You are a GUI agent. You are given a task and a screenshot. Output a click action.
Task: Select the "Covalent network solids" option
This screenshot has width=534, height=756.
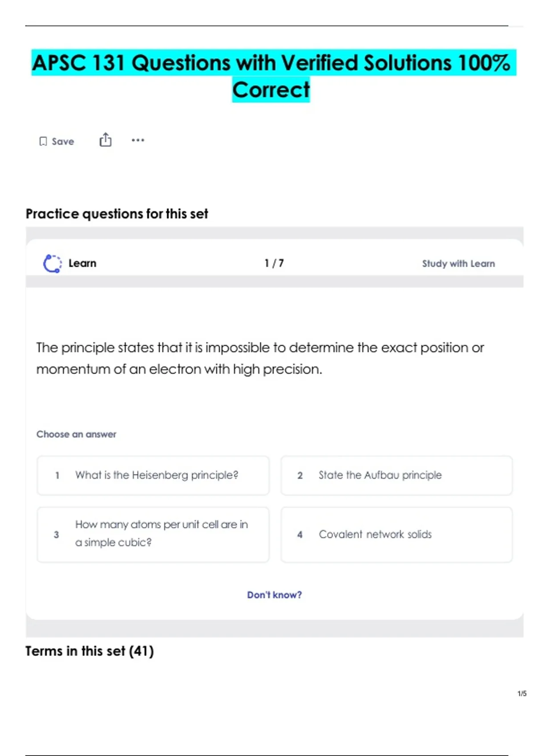pos(396,534)
